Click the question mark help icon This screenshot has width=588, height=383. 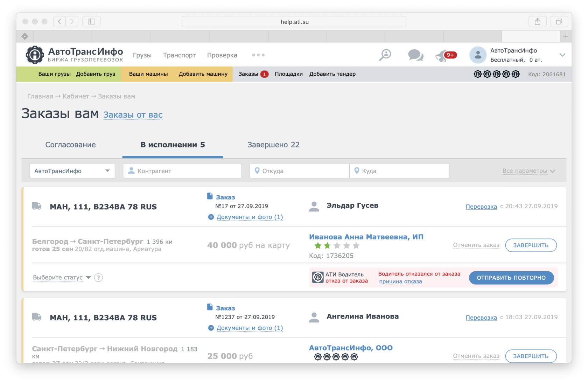click(x=99, y=278)
